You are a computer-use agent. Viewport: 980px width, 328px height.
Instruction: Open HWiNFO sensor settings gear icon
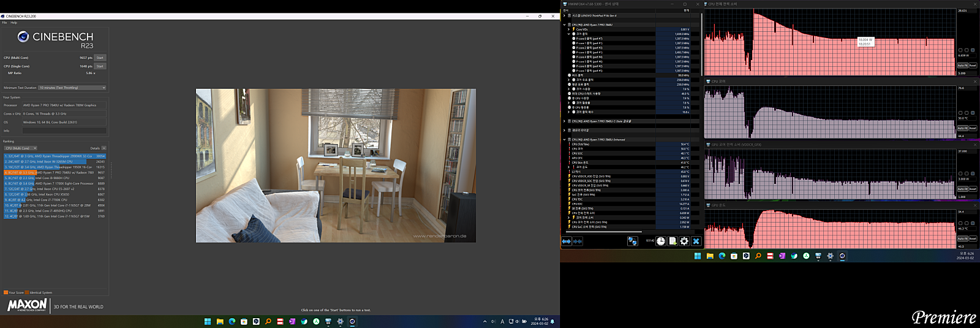click(x=684, y=242)
